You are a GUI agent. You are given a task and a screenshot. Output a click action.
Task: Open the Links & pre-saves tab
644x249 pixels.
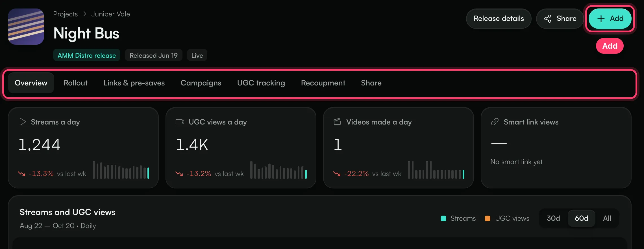[134, 83]
